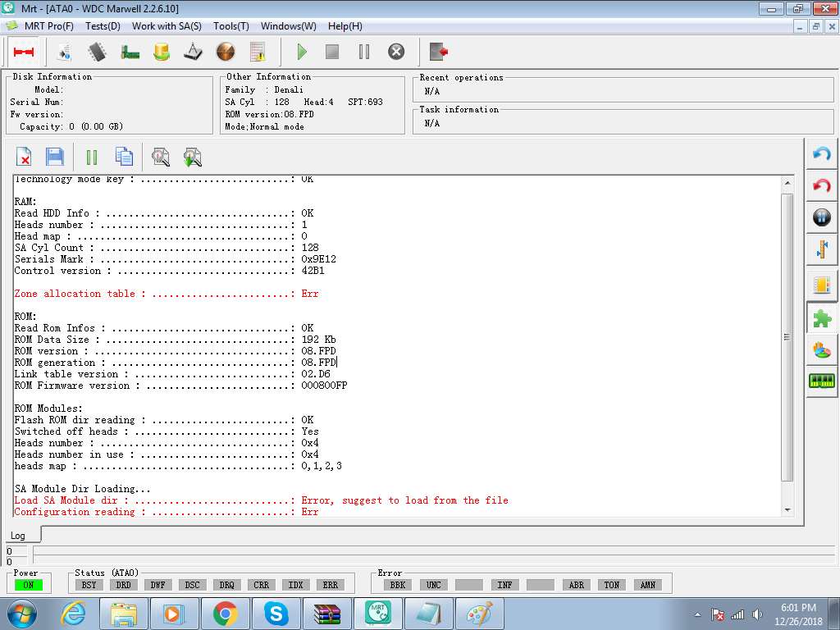Click the green RAM module sidebar icon
This screenshot has width=840, height=630.
point(822,381)
